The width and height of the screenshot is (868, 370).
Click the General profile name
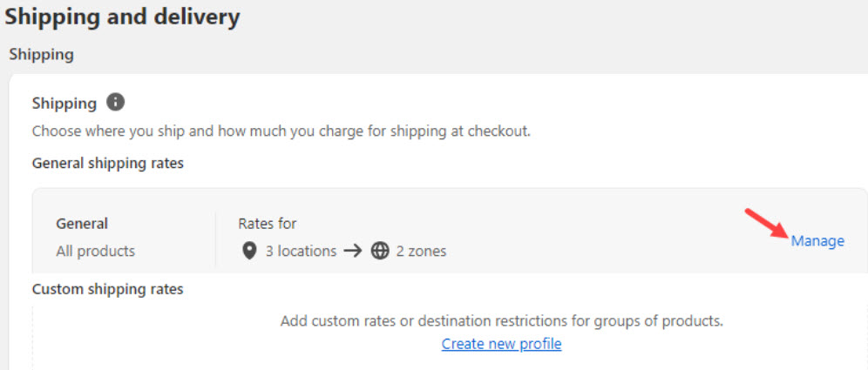(82, 224)
